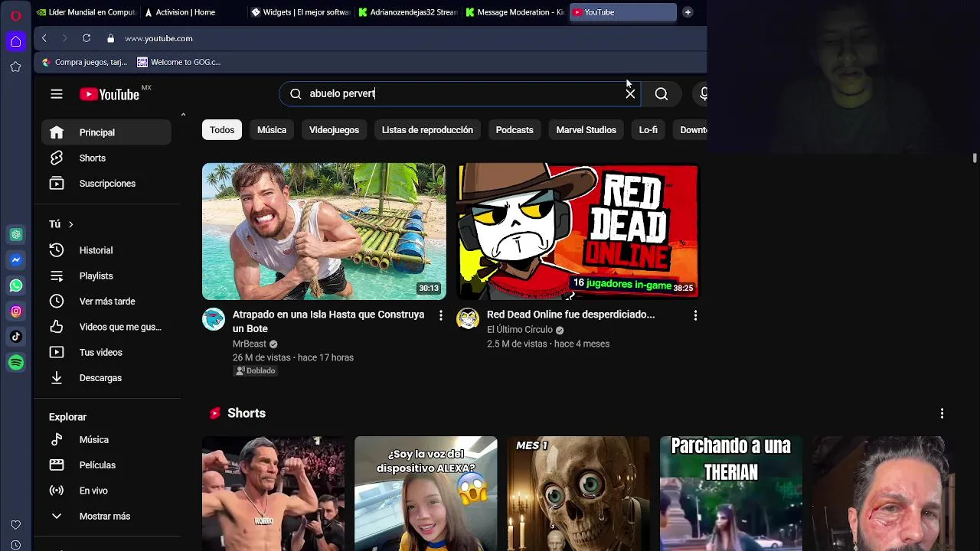Open MrBeast island raft video thumbnail
Screen dimensions: 980x551
pos(324,231)
